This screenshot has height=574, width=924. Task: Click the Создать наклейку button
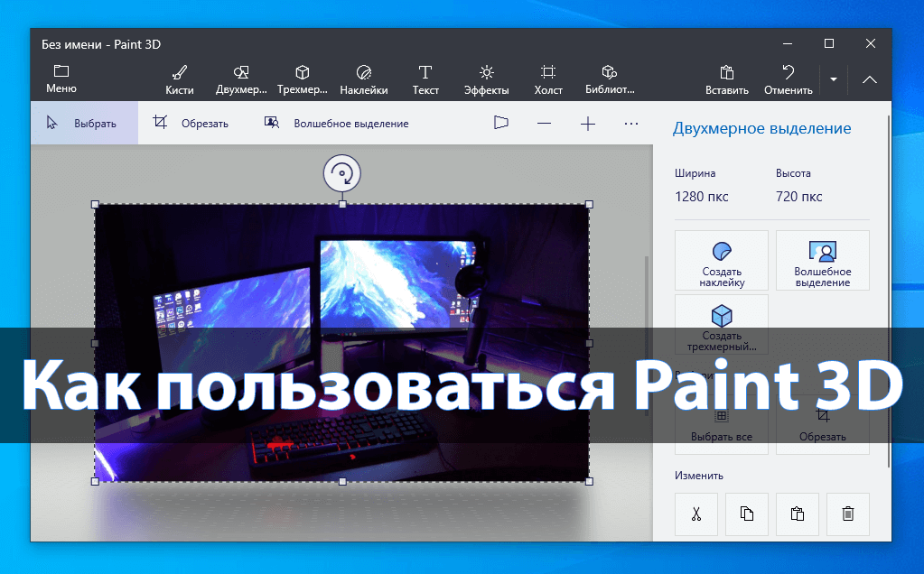point(721,261)
